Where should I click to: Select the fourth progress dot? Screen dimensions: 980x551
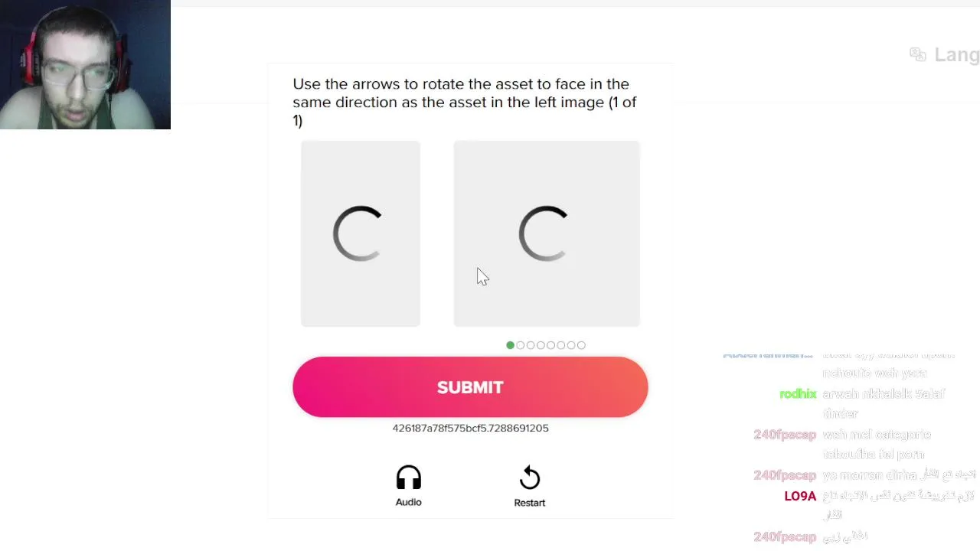pyautogui.click(x=541, y=345)
